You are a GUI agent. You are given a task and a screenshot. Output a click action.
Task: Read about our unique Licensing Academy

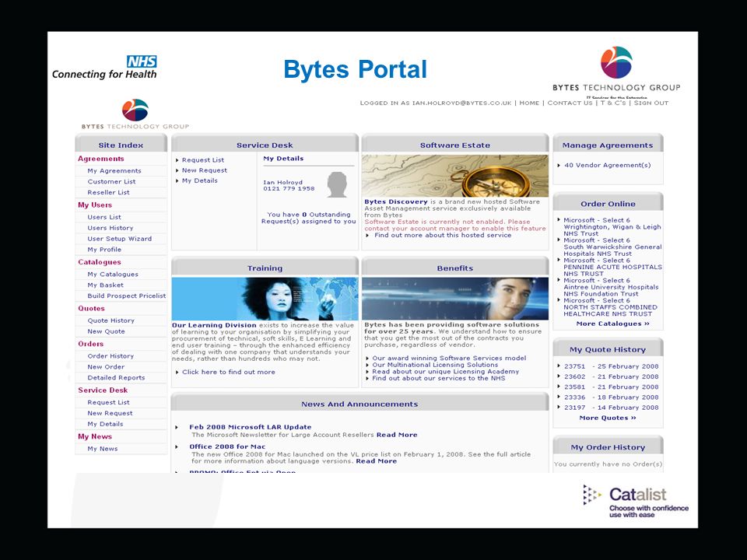click(x=445, y=372)
